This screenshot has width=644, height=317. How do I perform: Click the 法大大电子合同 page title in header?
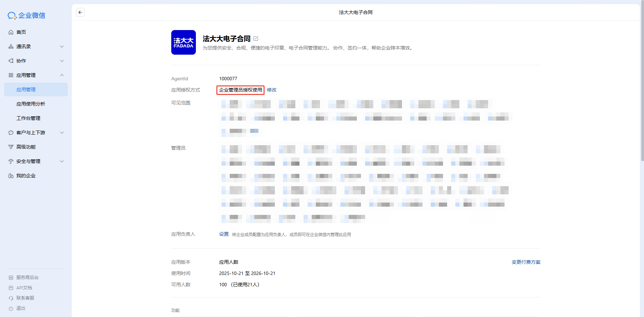point(356,12)
